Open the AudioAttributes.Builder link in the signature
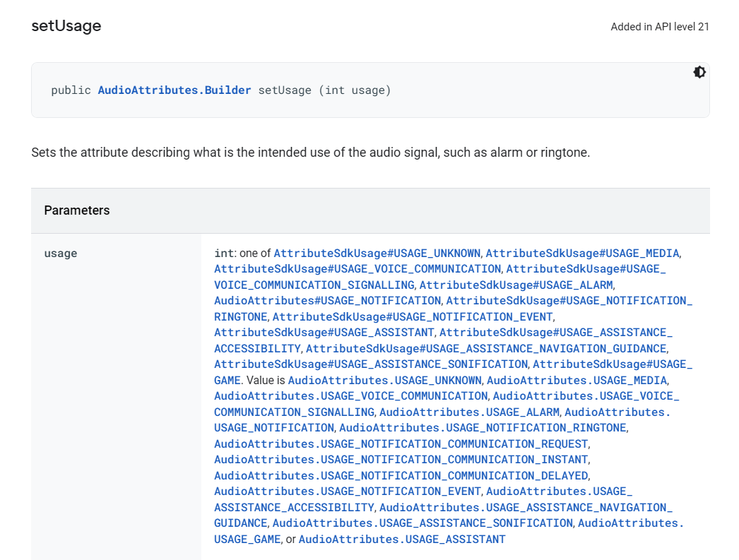This screenshot has height=560, width=739. click(175, 90)
